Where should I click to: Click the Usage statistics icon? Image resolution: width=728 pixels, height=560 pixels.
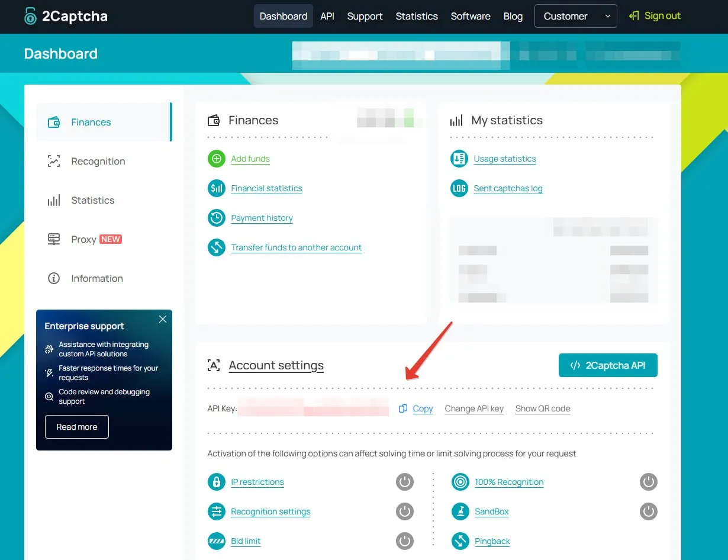[x=459, y=159]
